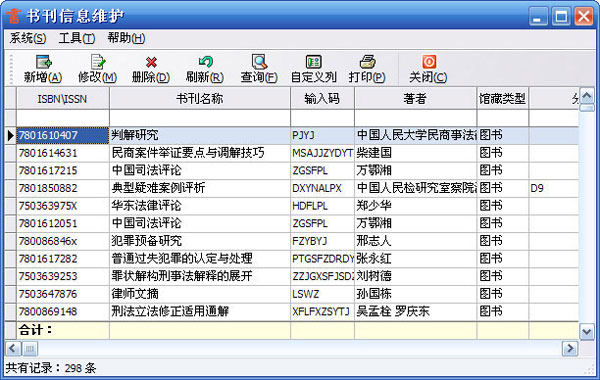This screenshot has width=600, height=380.
Task: Minimize the 书刊信息维护 window
Action: [x=538, y=16]
